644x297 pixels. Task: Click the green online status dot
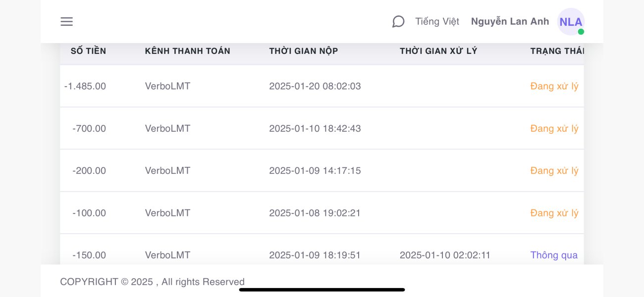[581, 32]
